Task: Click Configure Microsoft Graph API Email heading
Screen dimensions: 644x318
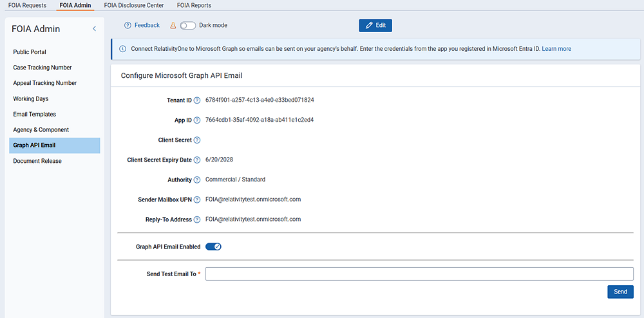Action: [x=182, y=75]
